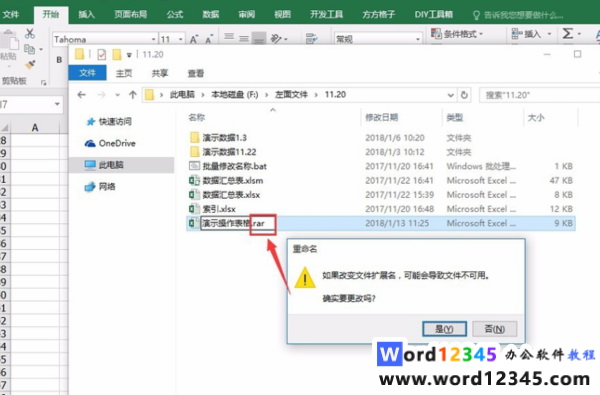Click the Explorer forward arrow
Image resolution: width=600 pixels, height=395 pixels.
[x=101, y=95]
